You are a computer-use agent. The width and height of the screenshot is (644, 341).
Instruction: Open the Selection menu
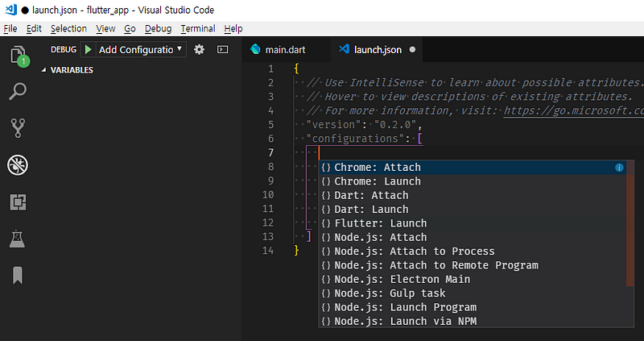click(68, 29)
